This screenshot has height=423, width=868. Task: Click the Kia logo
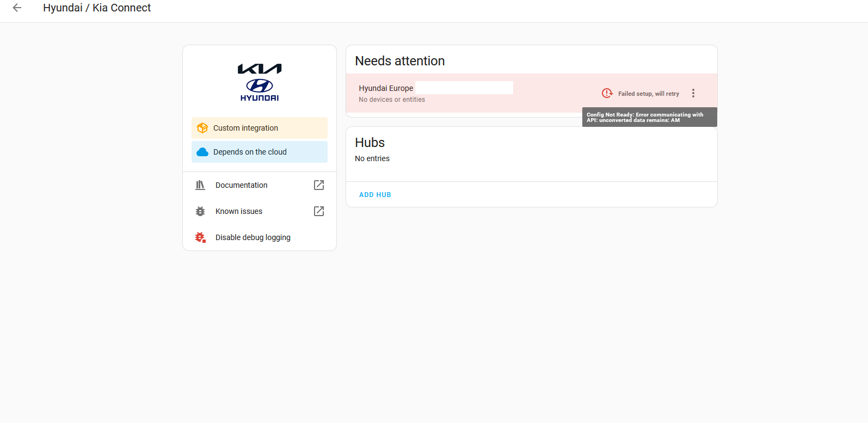click(259, 68)
